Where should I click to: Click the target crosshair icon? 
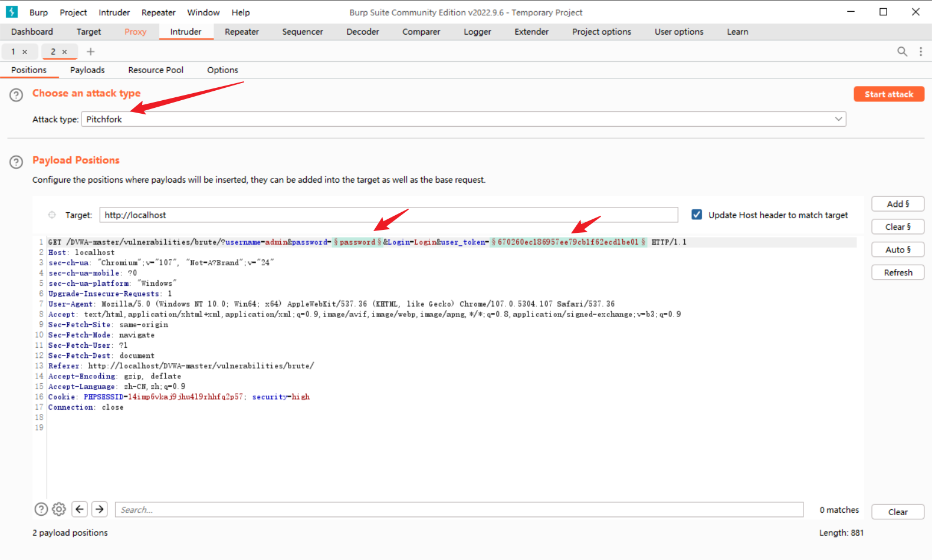52,215
